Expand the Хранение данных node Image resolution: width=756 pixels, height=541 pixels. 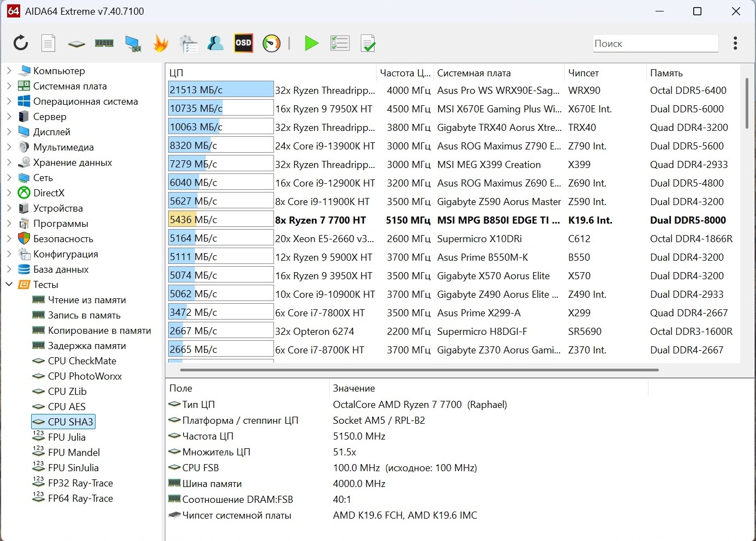pyautogui.click(x=9, y=162)
